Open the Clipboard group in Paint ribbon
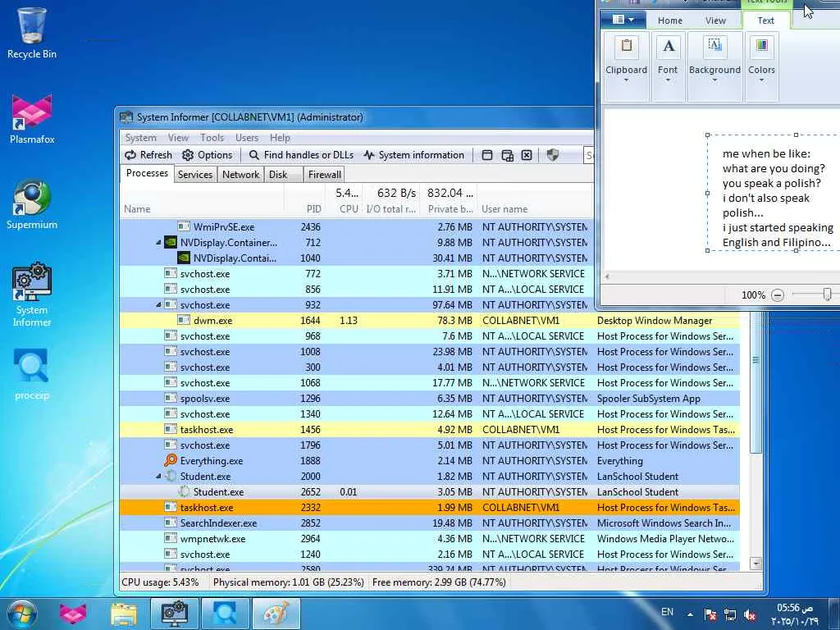 coord(626,66)
